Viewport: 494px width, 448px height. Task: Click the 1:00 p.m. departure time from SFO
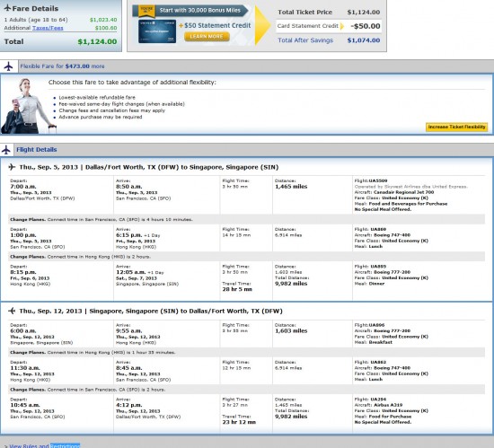point(23,235)
